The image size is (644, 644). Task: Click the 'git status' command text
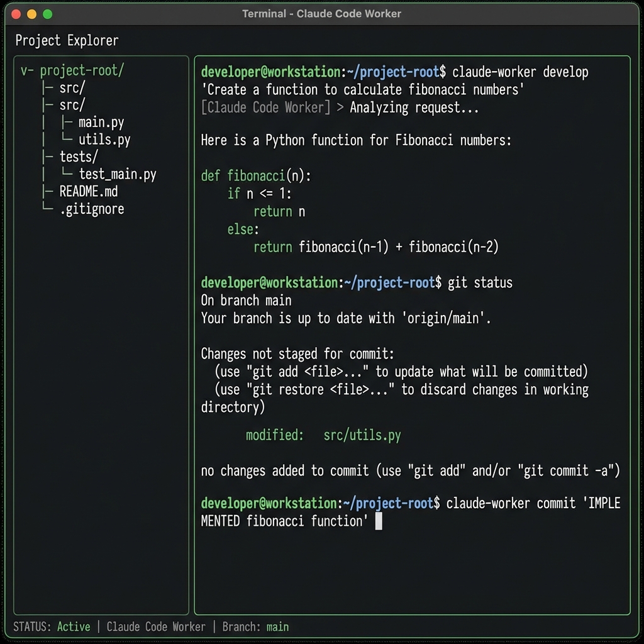point(480,283)
